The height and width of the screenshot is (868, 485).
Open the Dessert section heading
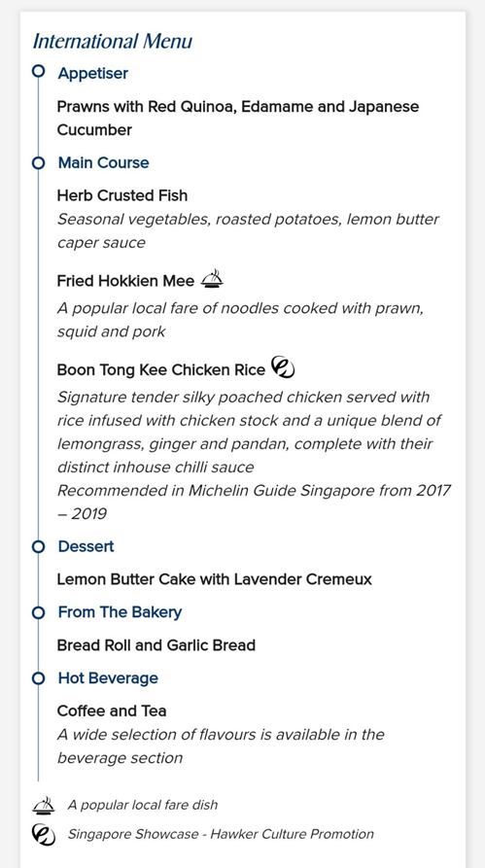coord(86,546)
